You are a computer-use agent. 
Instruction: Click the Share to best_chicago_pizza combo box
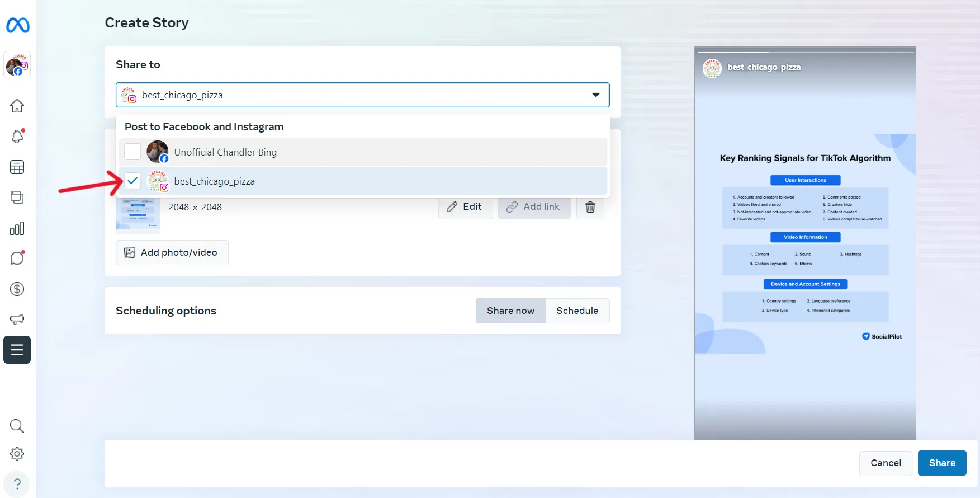(362, 95)
